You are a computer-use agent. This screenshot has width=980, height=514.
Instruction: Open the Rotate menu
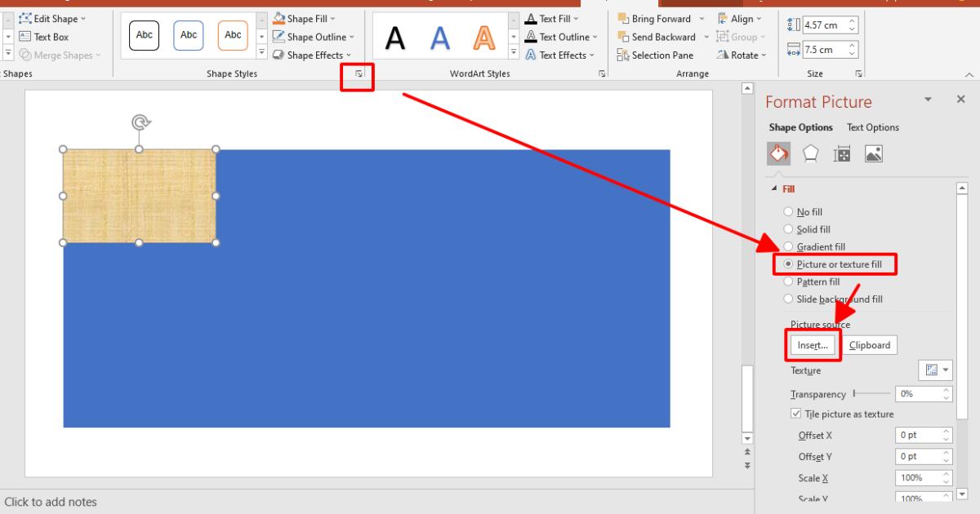(x=742, y=55)
